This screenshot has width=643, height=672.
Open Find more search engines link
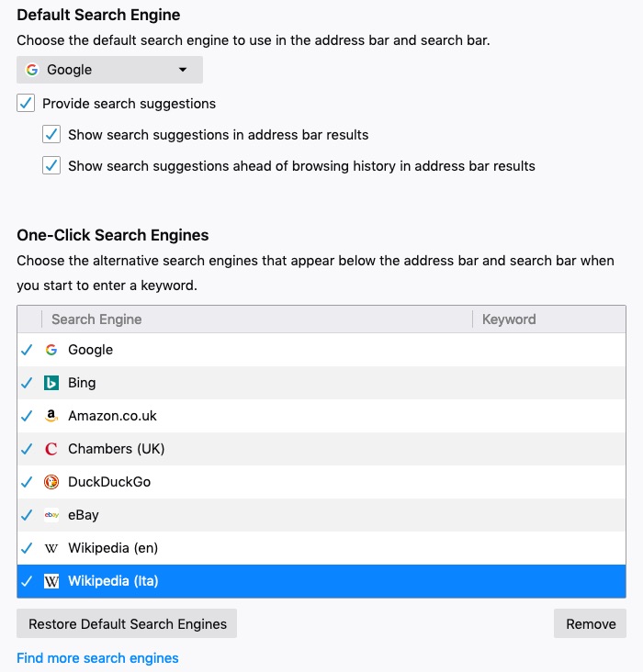(x=97, y=658)
